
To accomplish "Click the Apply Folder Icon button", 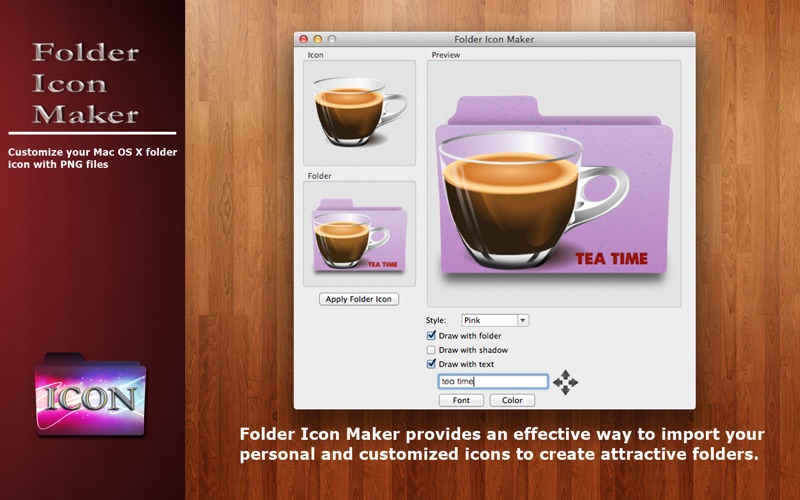I will point(359,299).
